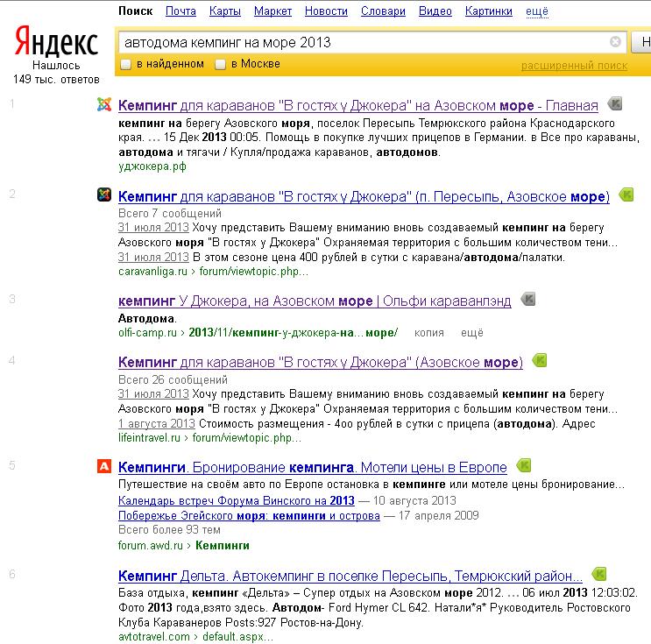The width and height of the screenshot is (651, 644).
Task: Open result 'В гостях у Джокера (Азовское море)'
Action: pyautogui.click(x=321, y=363)
